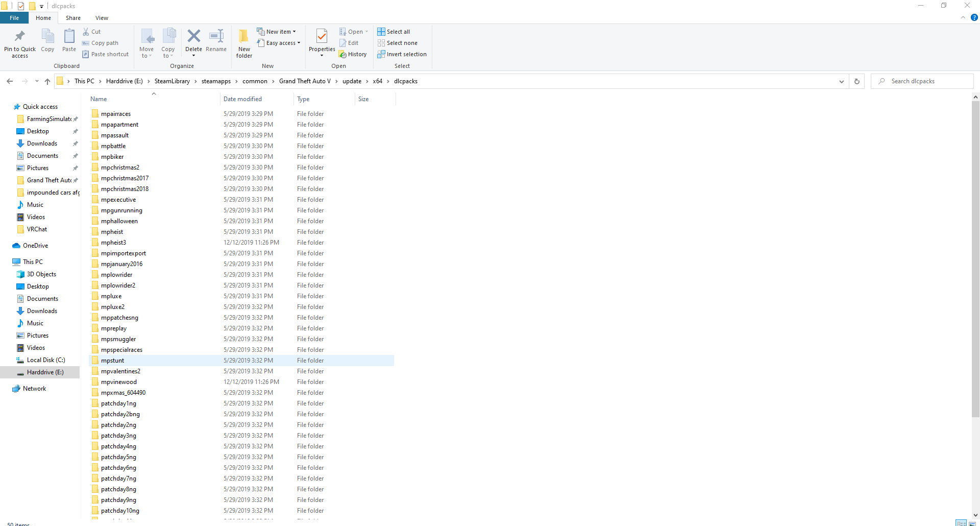
Task: Open the New item dropdown
Action: [x=277, y=32]
